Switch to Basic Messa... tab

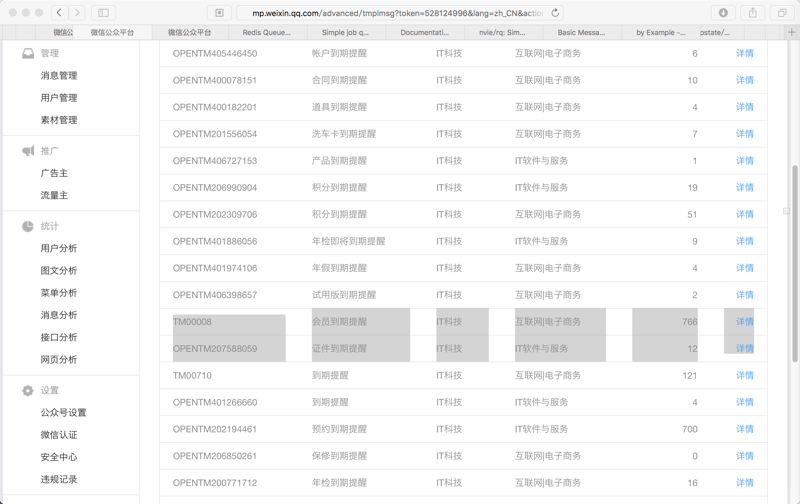[582, 32]
